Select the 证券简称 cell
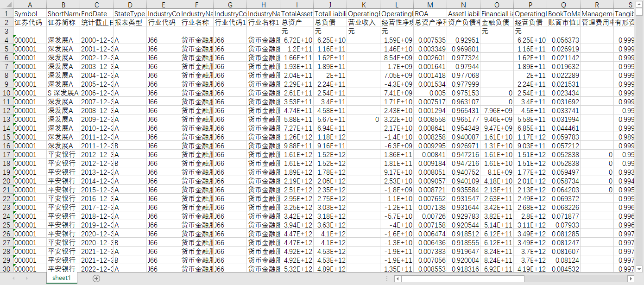644x285 pixels. (x=63, y=22)
